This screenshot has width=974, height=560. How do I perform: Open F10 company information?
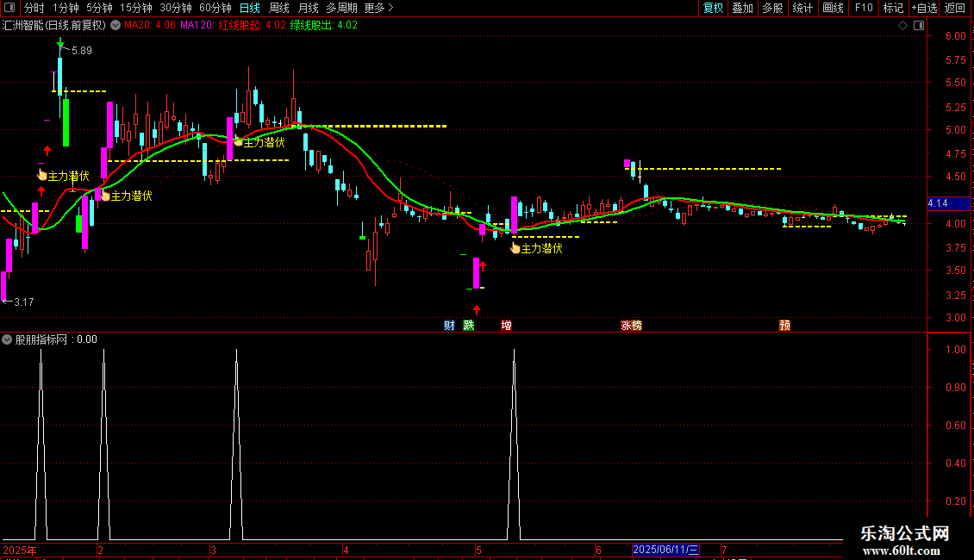pos(864,8)
